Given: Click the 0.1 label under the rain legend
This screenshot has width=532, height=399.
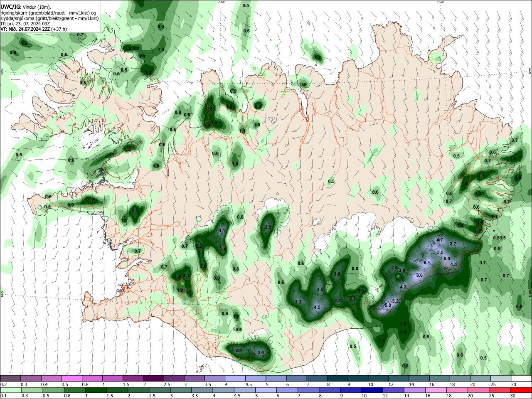Looking at the screenshot, I should tap(3, 396).
